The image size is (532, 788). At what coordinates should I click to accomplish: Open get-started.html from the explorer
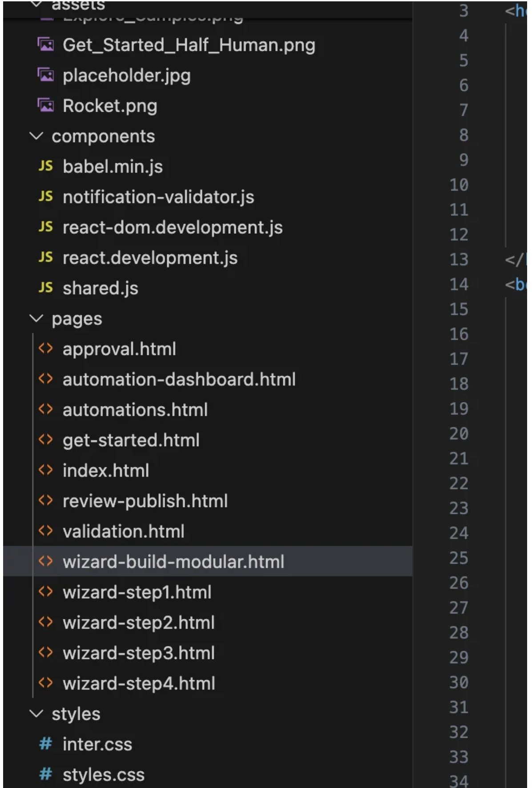pyautogui.click(x=131, y=440)
